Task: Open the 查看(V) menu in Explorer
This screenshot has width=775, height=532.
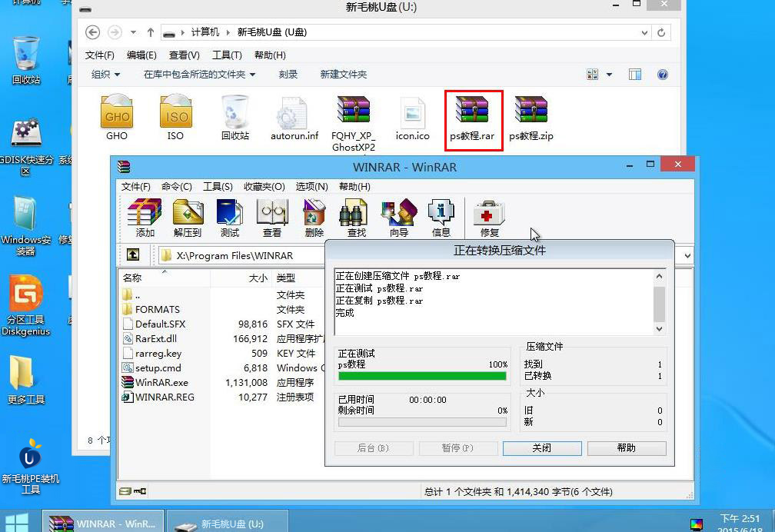Action: coord(184,55)
